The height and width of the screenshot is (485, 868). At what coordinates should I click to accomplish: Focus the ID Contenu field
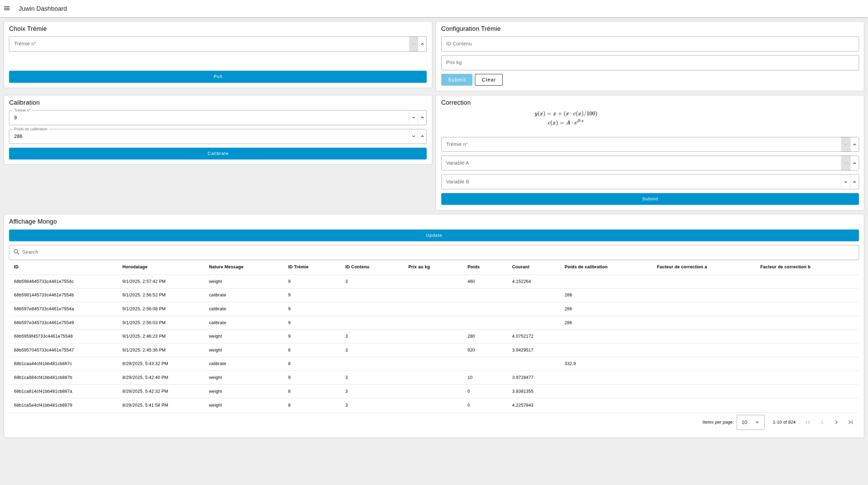(x=649, y=44)
